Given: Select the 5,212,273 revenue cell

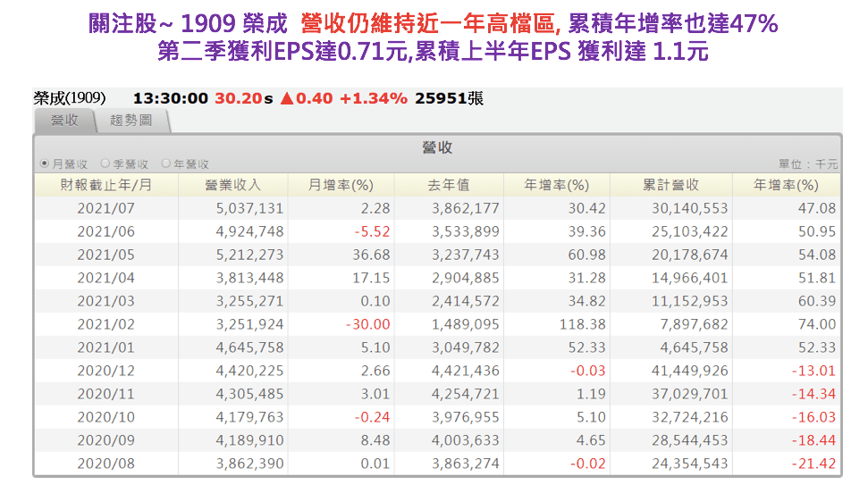Looking at the screenshot, I should (x=249, y=255).
